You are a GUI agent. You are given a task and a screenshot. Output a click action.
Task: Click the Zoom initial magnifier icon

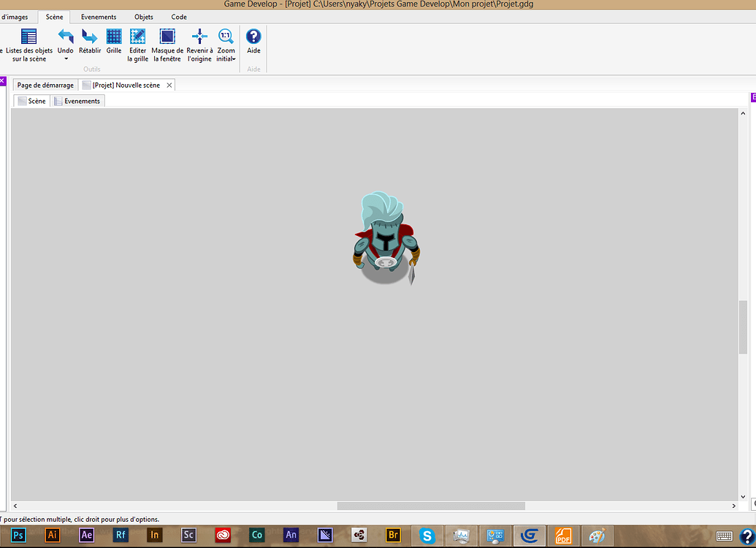[226, 36]
